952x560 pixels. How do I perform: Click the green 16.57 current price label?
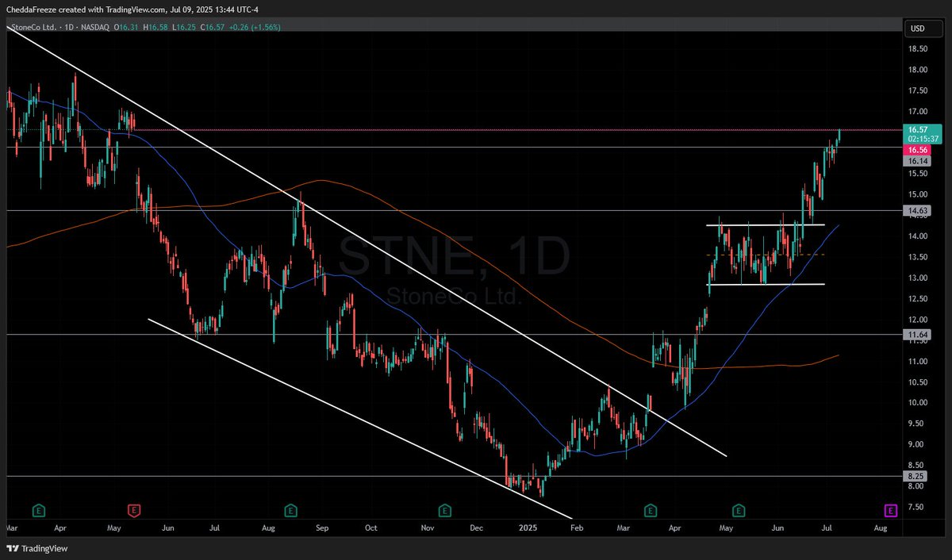click(918, 129)
